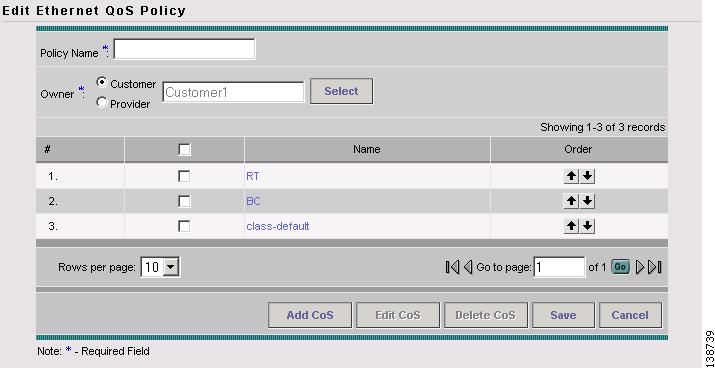Click the Order column header

578,150
